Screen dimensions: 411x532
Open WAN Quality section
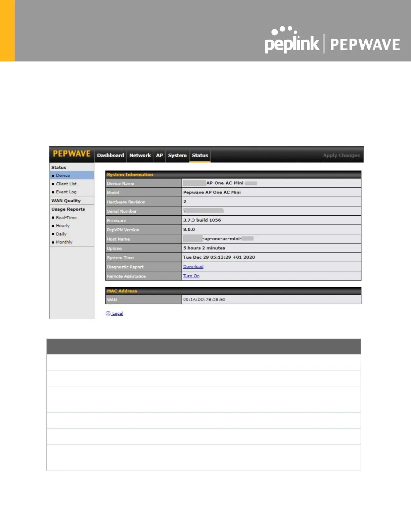coord(66,201)
